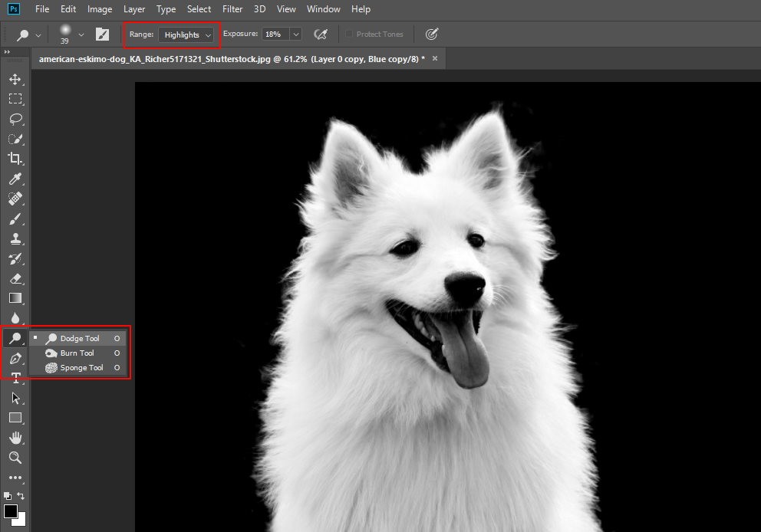Select the History Brush tool
This screenshot has height=532, width=761.
(x=15, y=259)
